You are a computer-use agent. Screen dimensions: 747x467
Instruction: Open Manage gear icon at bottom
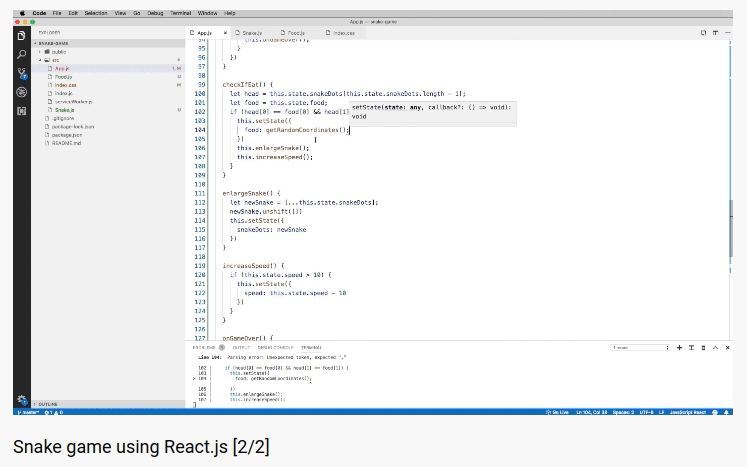tap(21, 399)
